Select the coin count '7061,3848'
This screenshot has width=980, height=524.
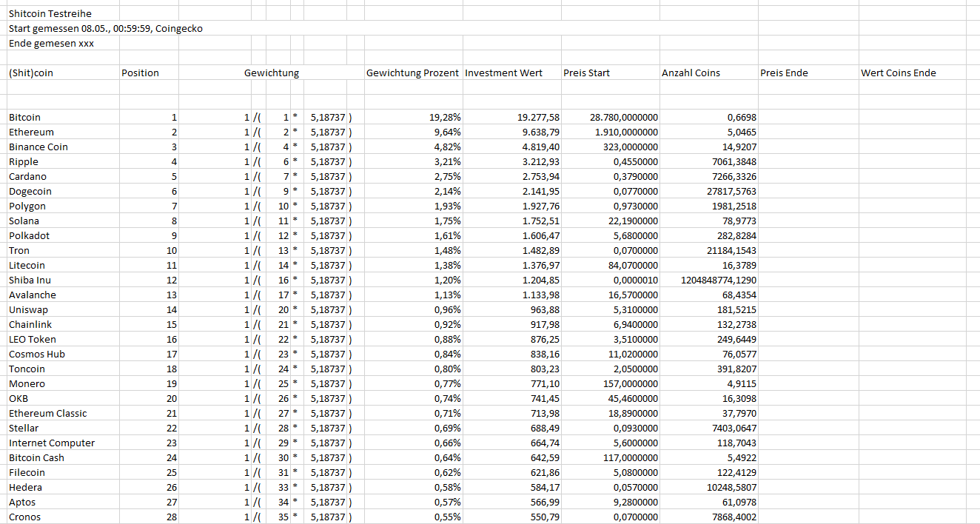point(708,161)
